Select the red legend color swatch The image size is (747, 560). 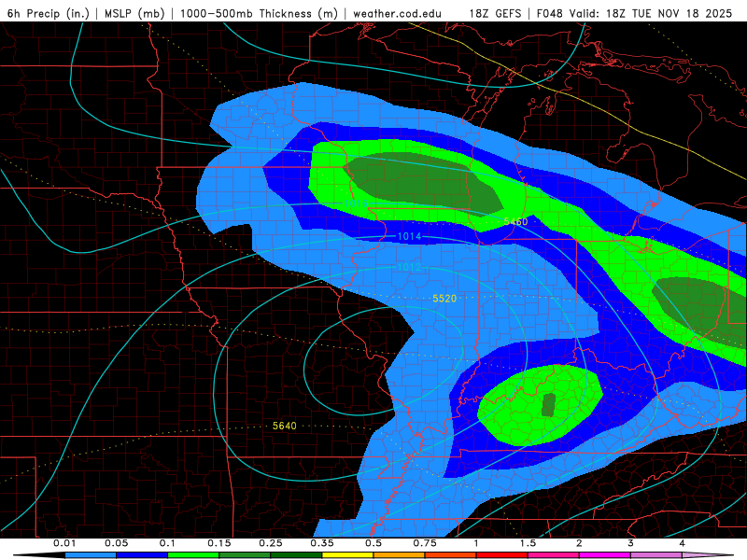502,555
